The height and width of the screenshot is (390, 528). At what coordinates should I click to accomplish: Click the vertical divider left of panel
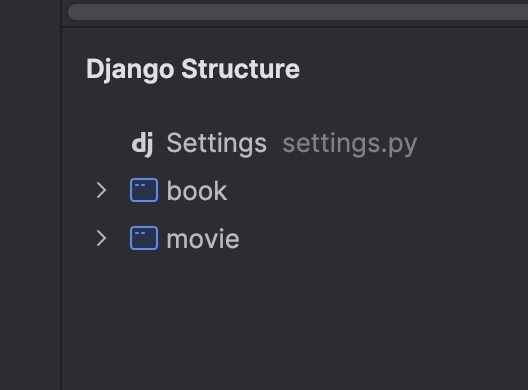click(x=61, y=195)
